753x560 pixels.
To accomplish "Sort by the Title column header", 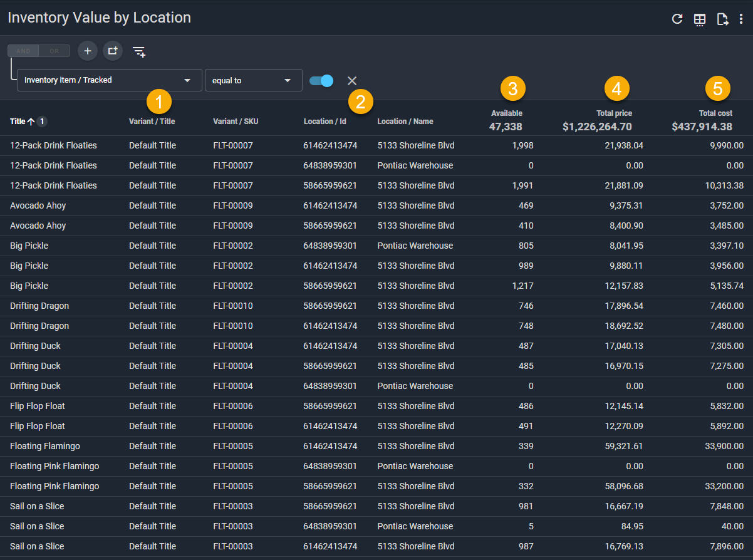I will coord(18,122).
